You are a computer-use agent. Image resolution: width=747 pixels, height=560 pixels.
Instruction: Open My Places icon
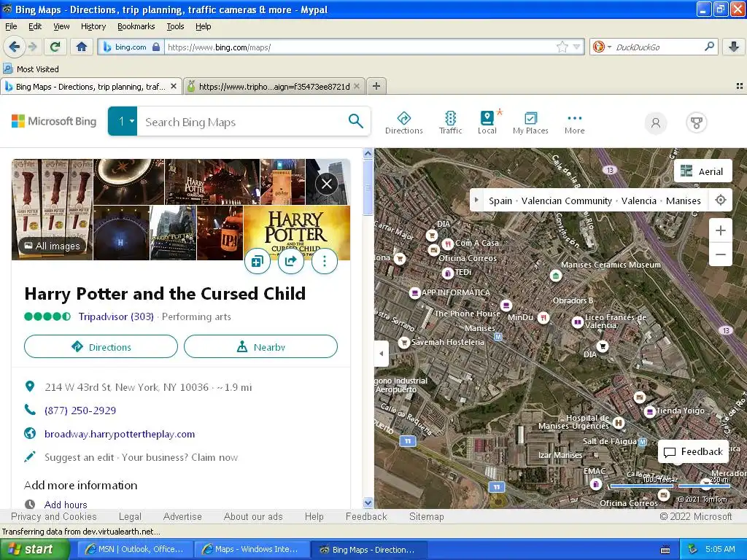coord(530,122)
